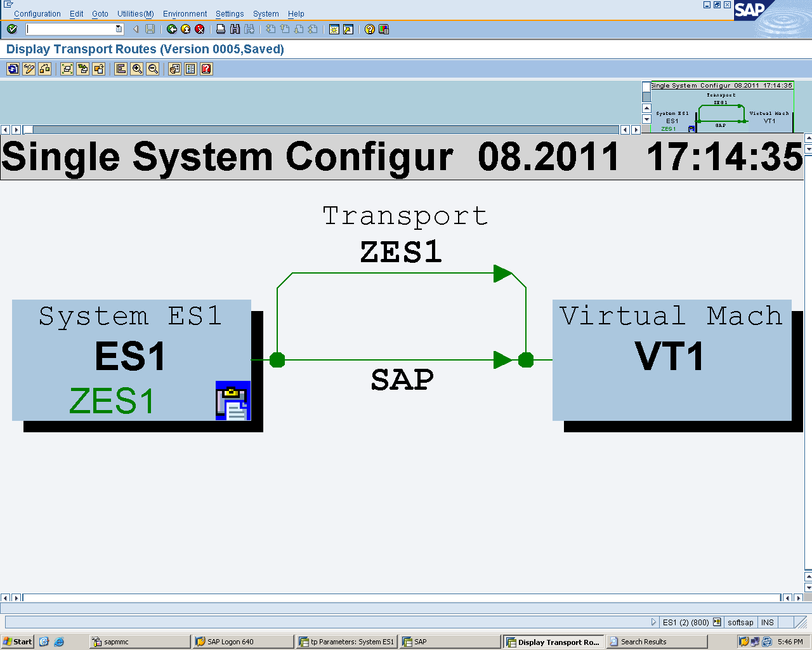This screenshot has height=650, width=812.
Task: Open the SAP GUI system menu icon
Action: pos(8,4)
